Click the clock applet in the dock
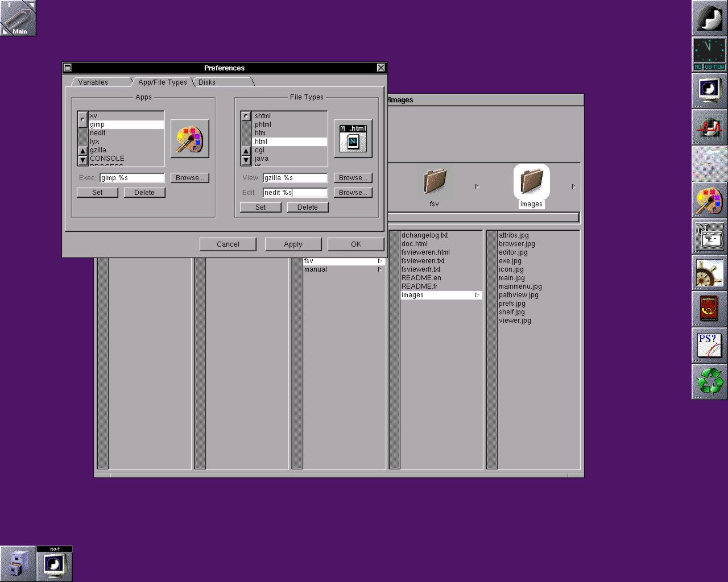Viewport: 728px width, 582px height. [709, 54]
